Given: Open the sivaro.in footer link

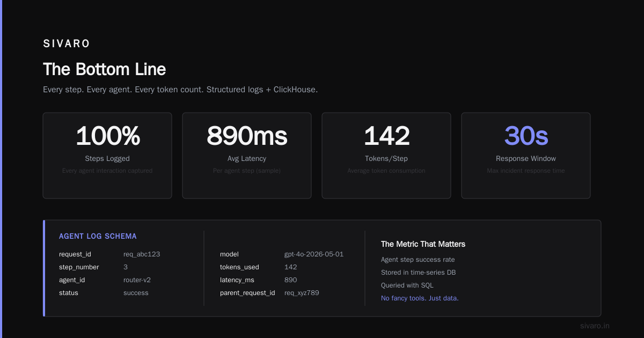Looking at the screenshot, I should click(595, 326).
